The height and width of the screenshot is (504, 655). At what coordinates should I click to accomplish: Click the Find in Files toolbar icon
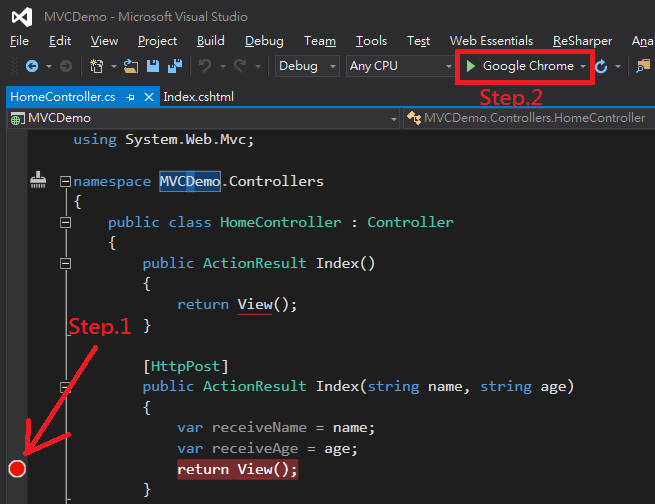tap(643, 66)
